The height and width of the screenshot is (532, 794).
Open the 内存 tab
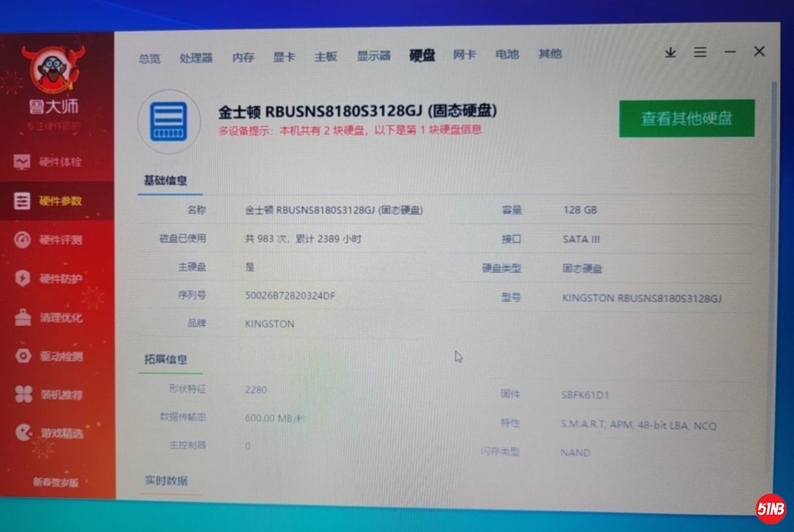pos(243,57)
